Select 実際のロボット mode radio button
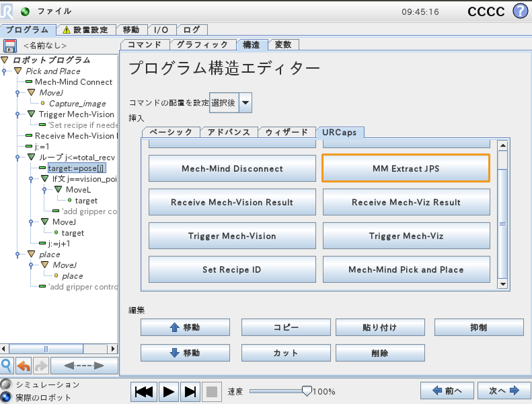The width and height of the screenshot is (532, 404). coord(5,397)
